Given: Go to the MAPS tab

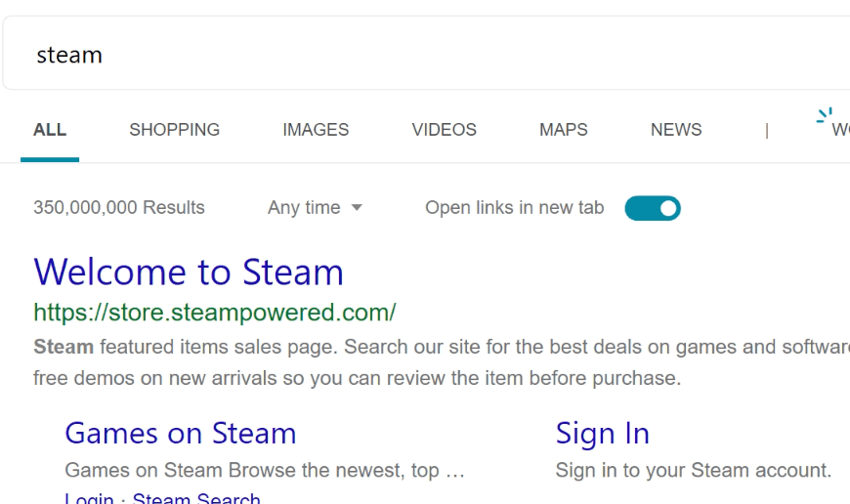Looking at the screenshot, I should coord(563,130).
